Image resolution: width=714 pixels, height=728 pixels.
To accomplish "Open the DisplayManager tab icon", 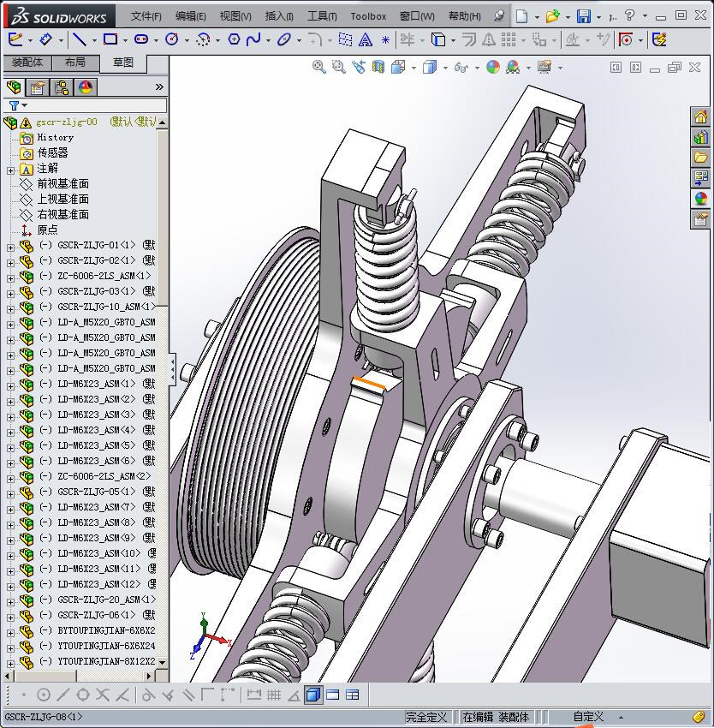I will tap(86, 87).
